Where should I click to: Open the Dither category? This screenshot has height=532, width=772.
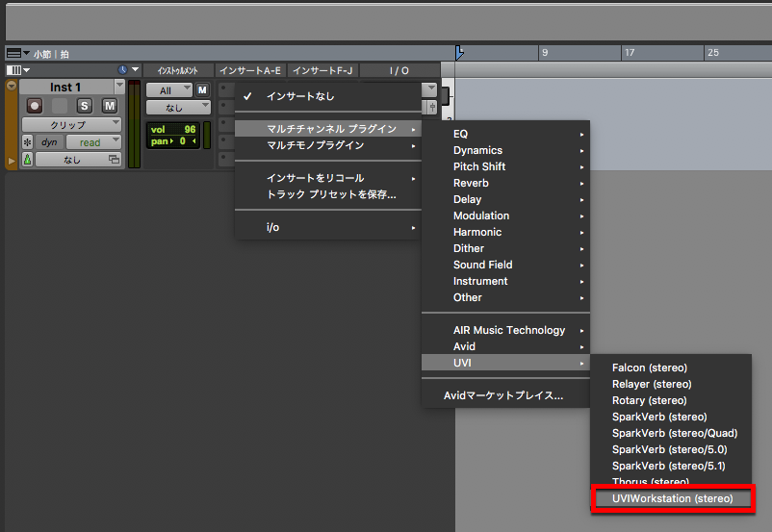click(x=505, y=248)
